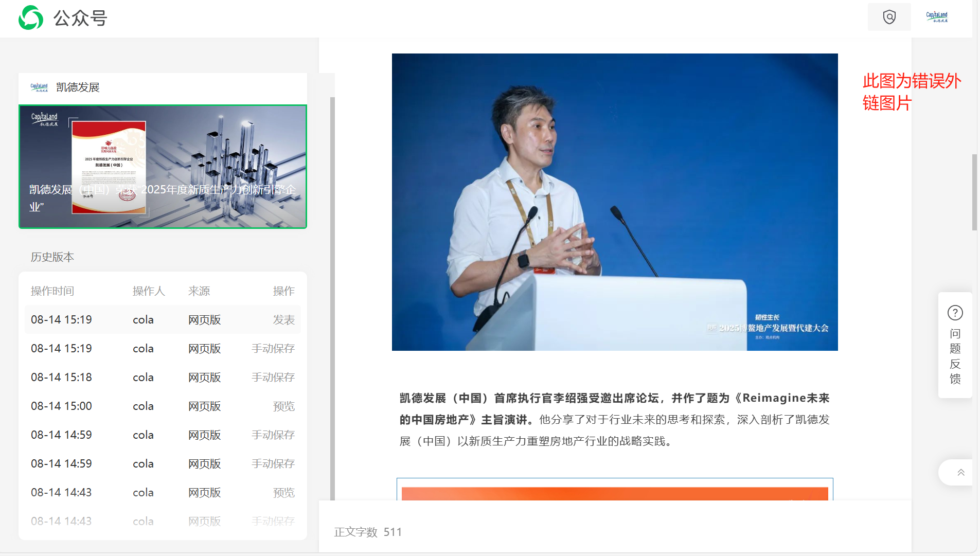Click the 08-14 15:00 timestamp
Screen dimensions: 980x556
point(61,406)
